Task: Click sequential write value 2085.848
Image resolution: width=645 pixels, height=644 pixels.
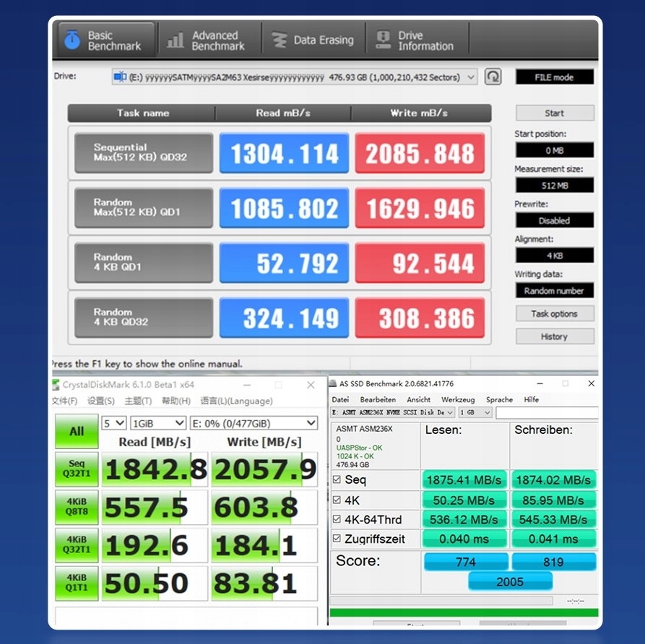Action: click(420, 152)
